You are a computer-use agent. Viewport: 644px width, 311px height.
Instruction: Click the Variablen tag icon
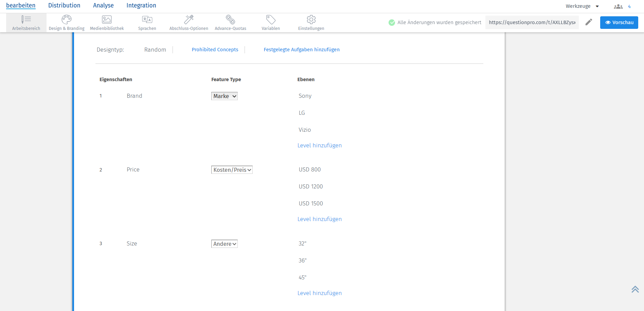click(x=271, y=20)
